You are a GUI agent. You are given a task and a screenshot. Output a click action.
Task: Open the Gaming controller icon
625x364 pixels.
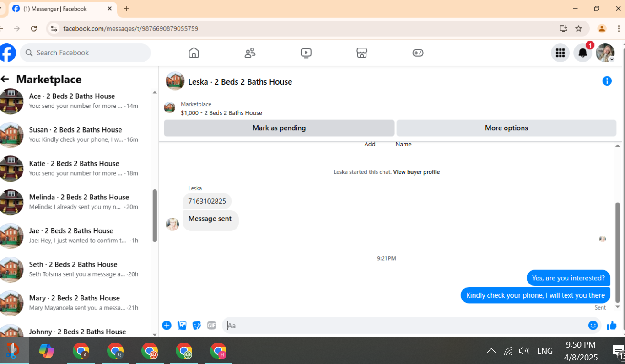click(418, 53)
